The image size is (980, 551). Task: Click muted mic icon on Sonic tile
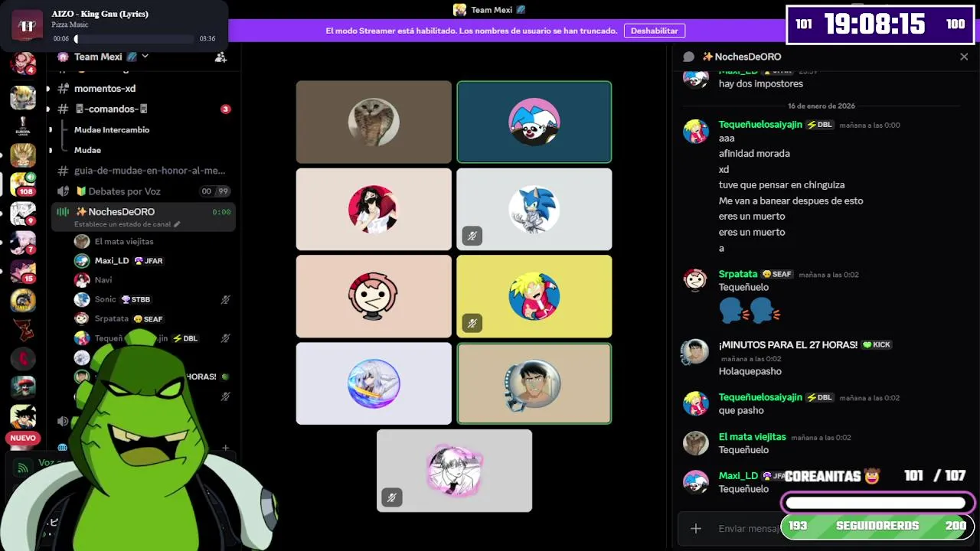[x=472, y=236]
